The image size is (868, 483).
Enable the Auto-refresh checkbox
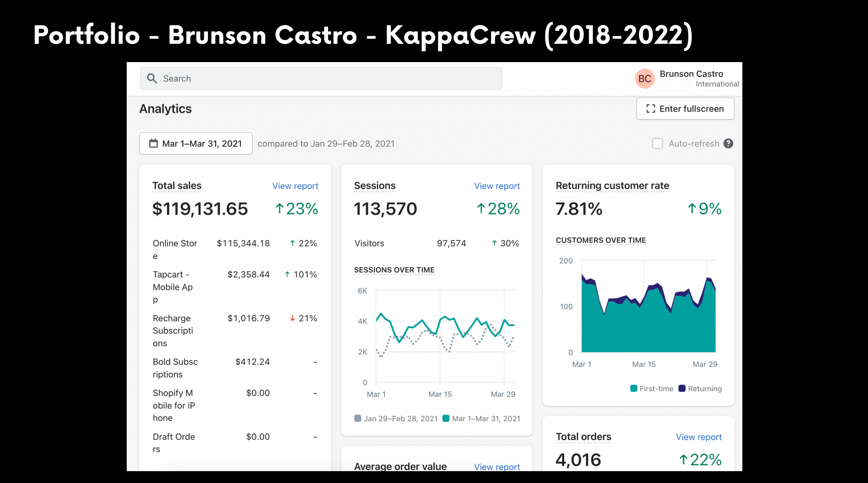658,144
